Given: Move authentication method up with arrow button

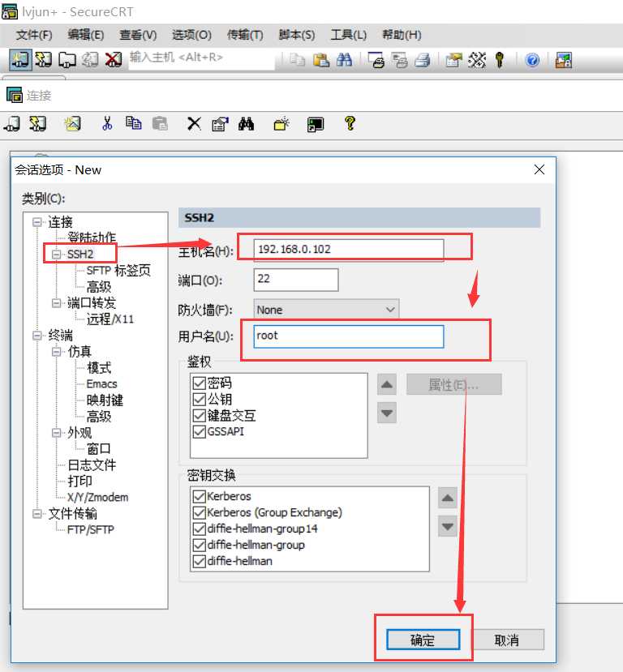Looking at the screenshot, I should click(387, 384).
